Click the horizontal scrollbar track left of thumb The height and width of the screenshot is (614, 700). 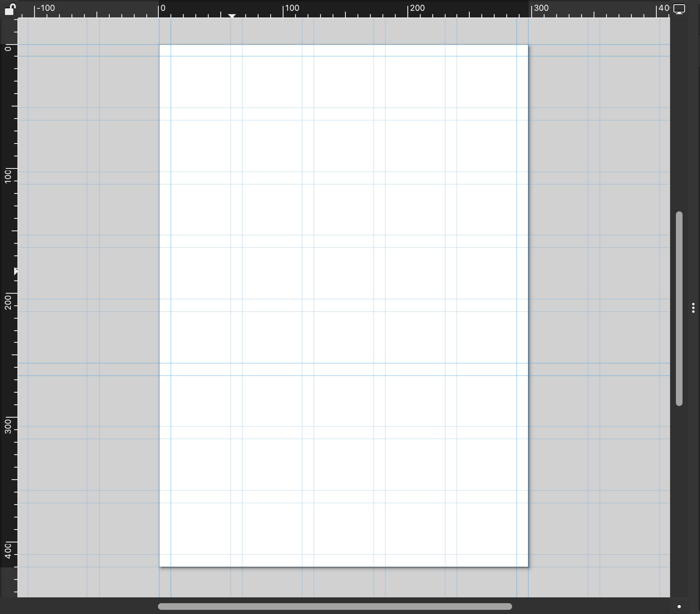click(x=83, y=607)
